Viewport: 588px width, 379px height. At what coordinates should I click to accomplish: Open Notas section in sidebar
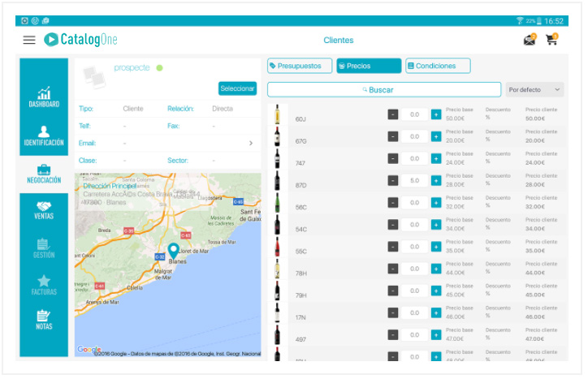tap(44, 320)
